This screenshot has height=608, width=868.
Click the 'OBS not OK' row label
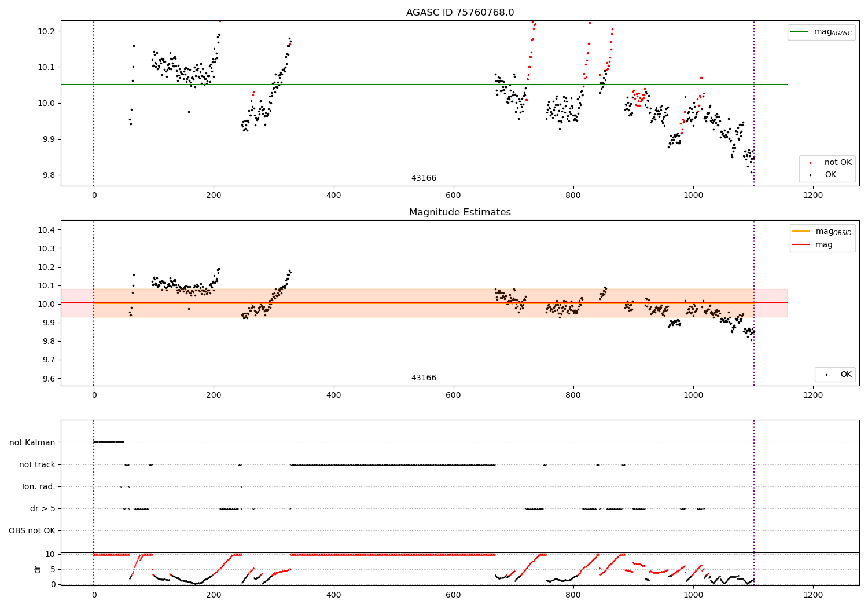(32, 531)
